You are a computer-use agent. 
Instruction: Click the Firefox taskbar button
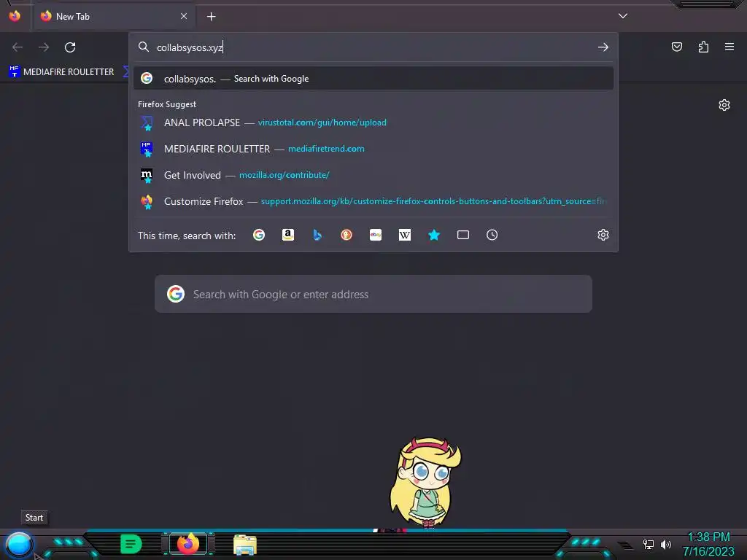(188, 543)
